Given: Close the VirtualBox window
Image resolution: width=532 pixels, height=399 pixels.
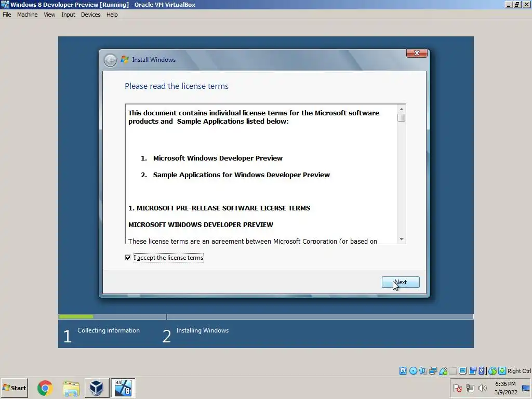Looking at the screenshot, I should (x=527, y=4).
